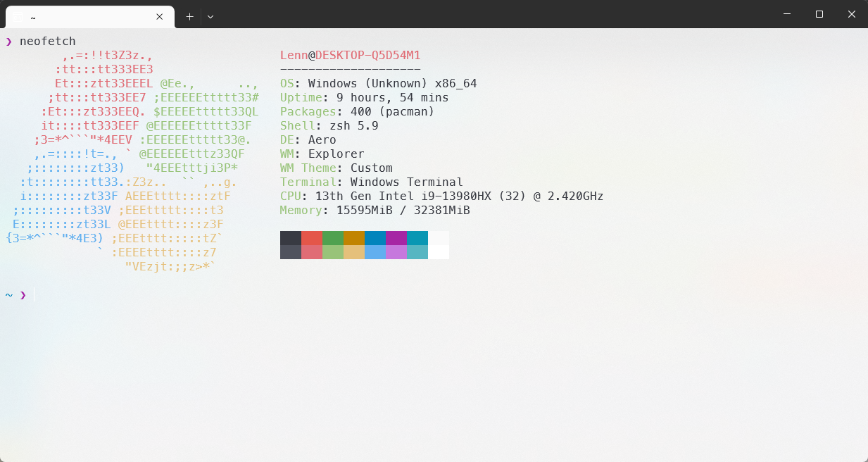Select the "~" tab

[84, 16]
